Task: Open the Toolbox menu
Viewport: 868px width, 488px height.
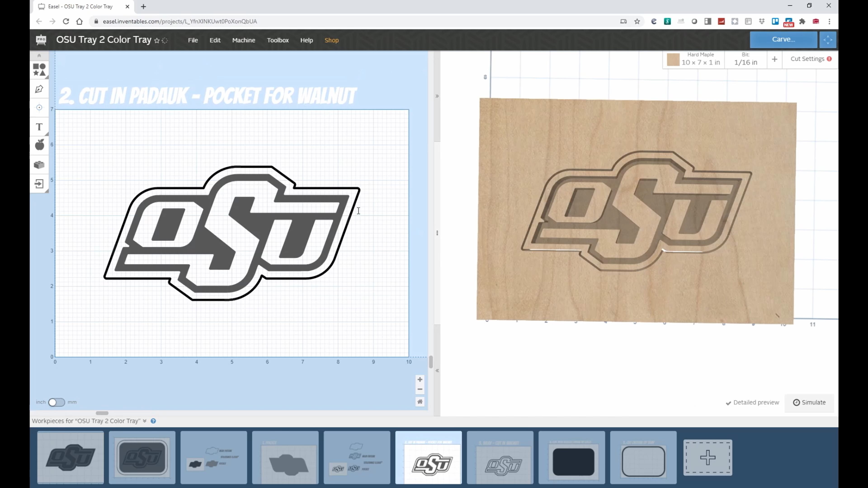Action: click(x=278, y=40)
